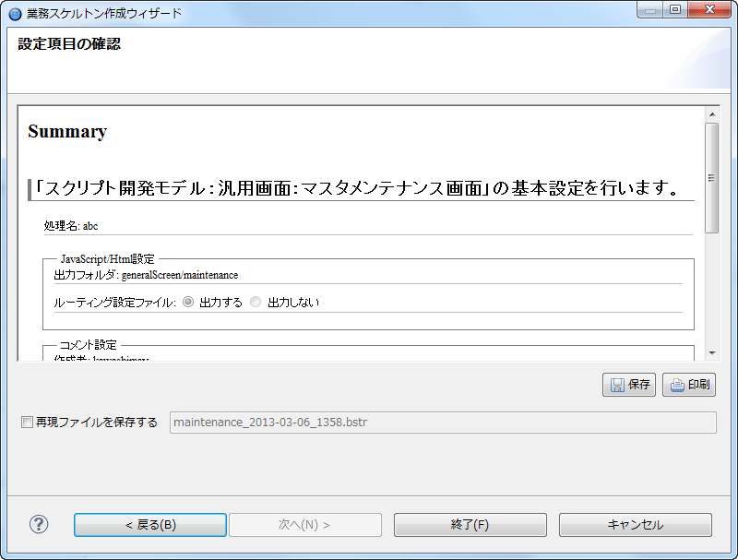Click the 保存 save button

[629, 385]
